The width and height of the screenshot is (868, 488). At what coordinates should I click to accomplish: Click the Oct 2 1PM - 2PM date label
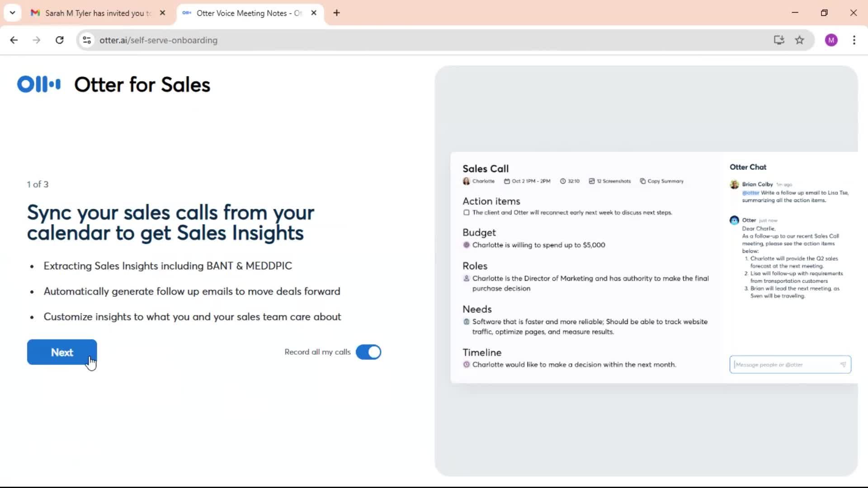pos(527,181)
